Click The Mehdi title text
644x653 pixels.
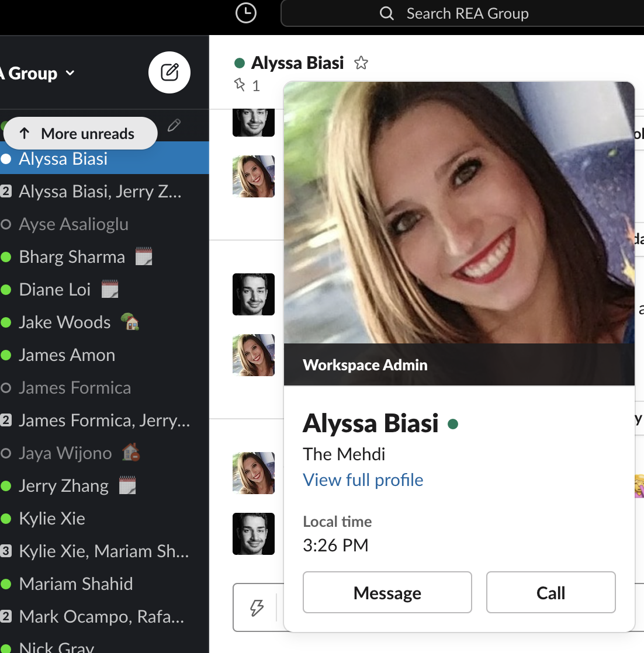[344, 454]
